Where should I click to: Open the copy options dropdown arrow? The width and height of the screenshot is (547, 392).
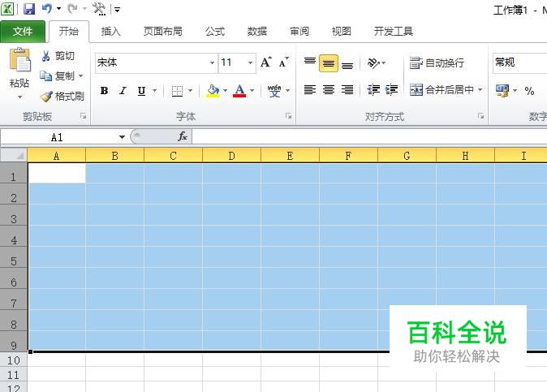tap(81, 75)
